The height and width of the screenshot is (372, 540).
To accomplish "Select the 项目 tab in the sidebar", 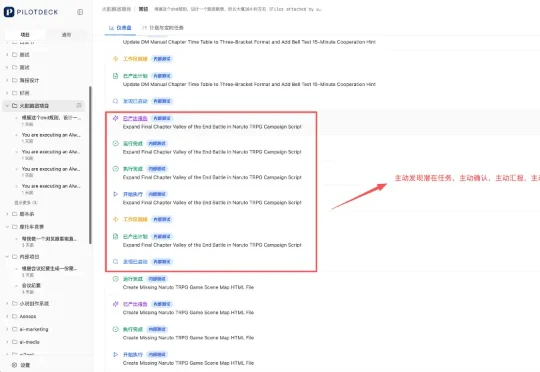I will (25, 34).
